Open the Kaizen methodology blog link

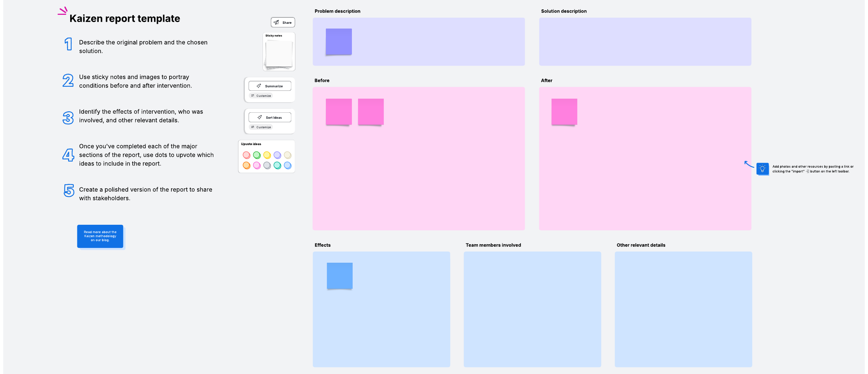click(x=100, y=236)
